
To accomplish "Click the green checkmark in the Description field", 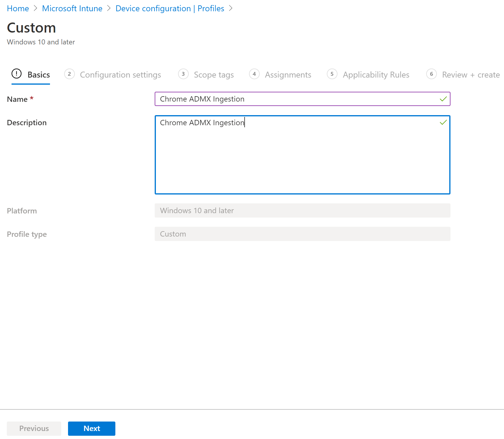I will (443, 122).
